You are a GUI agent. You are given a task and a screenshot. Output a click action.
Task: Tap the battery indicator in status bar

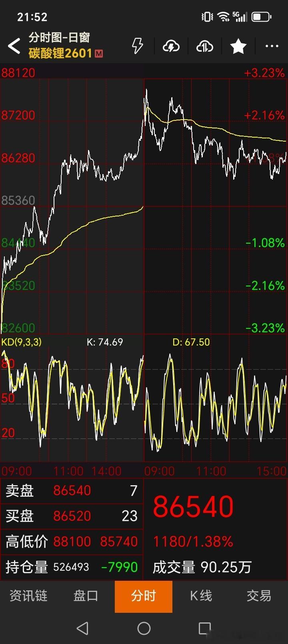click(x=261, y=17)
